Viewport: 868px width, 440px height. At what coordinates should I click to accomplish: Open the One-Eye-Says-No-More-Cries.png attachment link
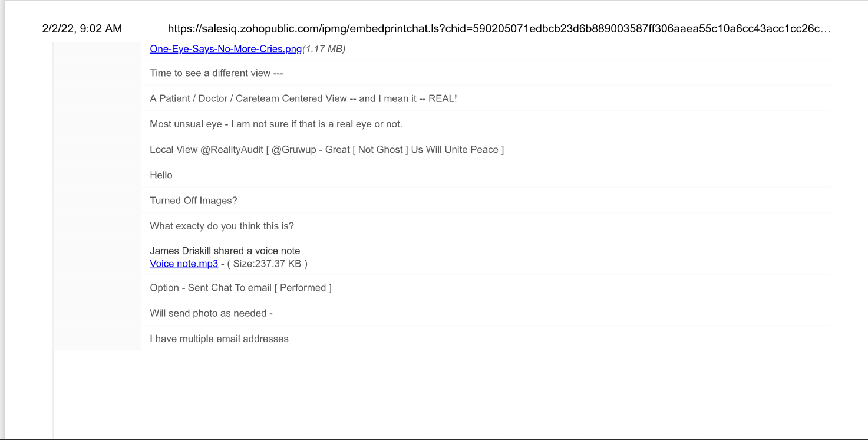click(x=226, y=49)
